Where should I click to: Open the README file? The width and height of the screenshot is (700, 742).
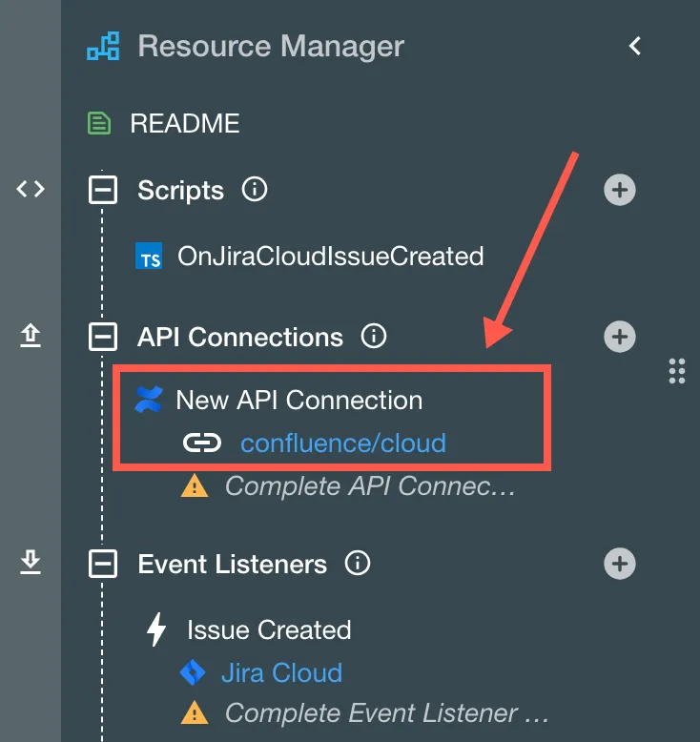pos(185,124)
